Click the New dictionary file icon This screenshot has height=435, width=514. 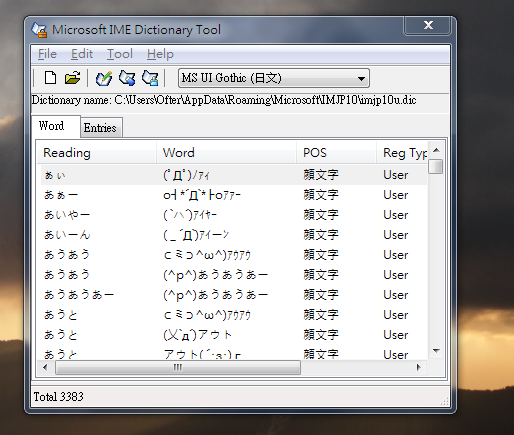pos(50,78)
